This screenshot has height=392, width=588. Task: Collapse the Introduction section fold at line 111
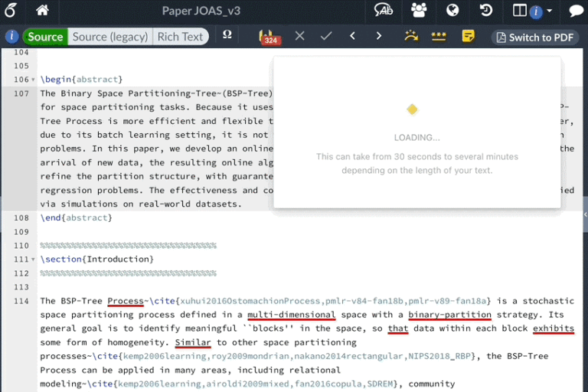coord(33,260)
